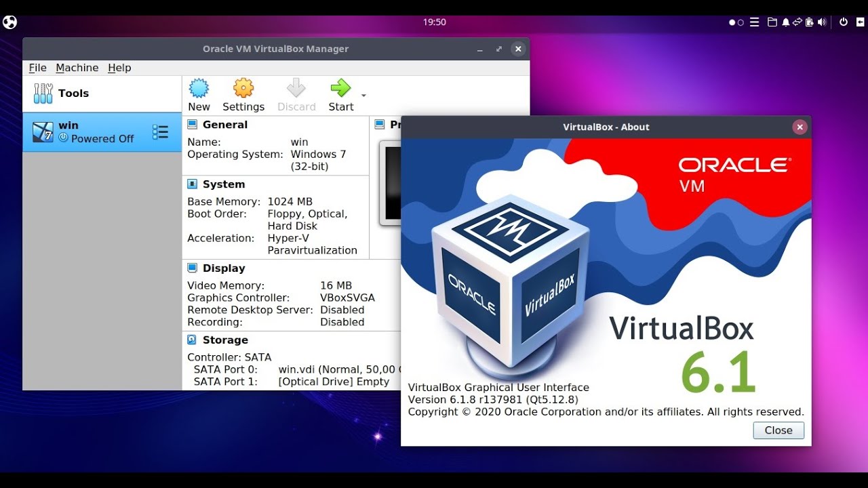Close the VirtualBox About dialog
868x488 pixels.
800,127
